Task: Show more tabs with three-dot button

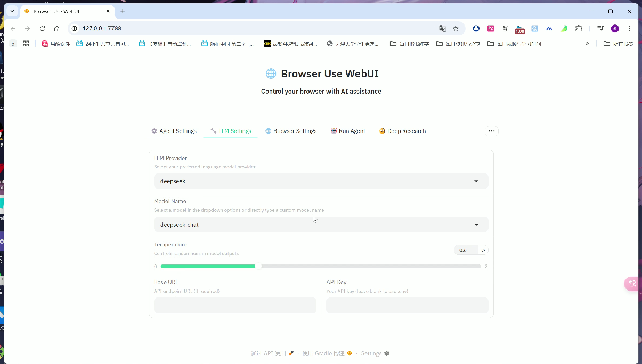Action: 491,131
